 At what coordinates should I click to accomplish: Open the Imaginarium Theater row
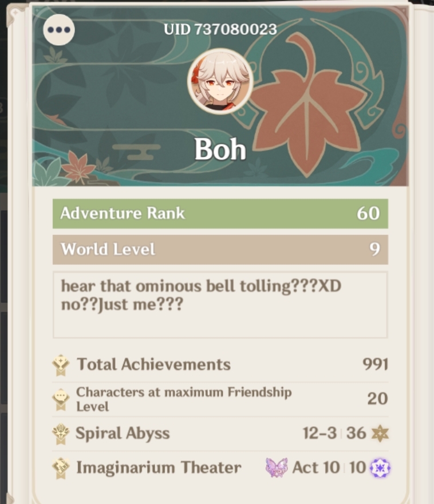(x=220, y=468)
